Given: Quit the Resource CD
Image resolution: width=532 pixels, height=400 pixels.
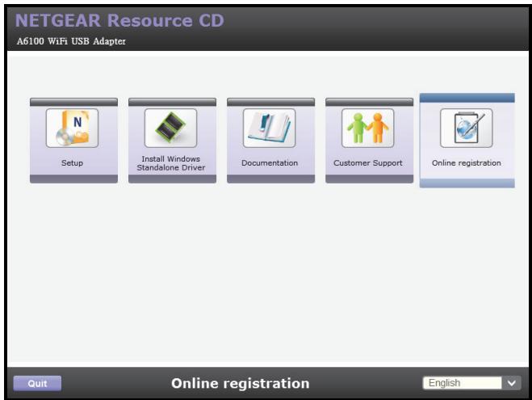Looking at the screenshot, I should pyautogui.click(x=37, y=383).
